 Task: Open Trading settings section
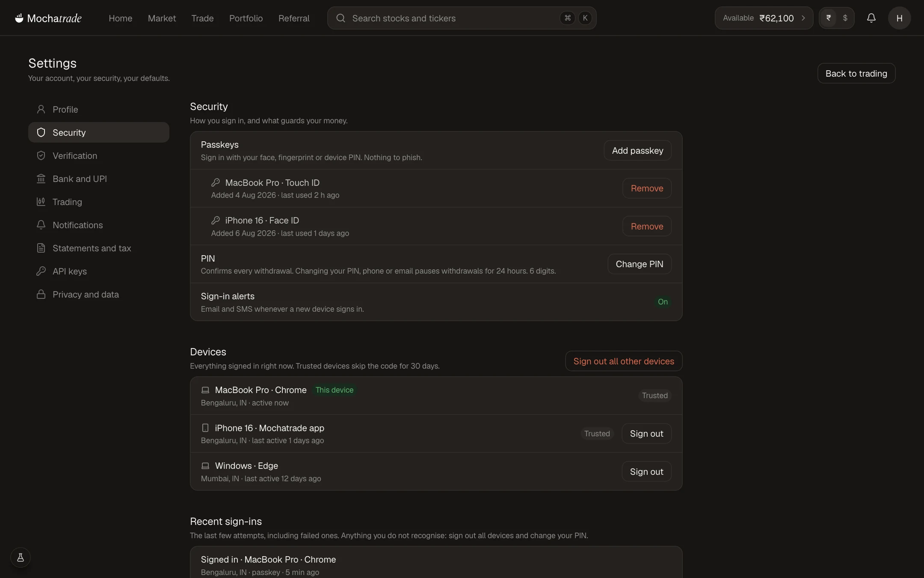point(99,202)
